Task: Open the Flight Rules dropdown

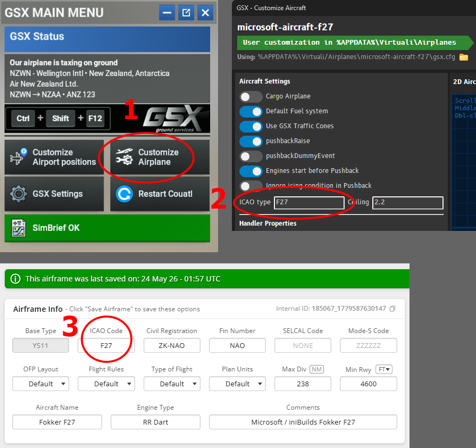Action: tap(106, 384)
